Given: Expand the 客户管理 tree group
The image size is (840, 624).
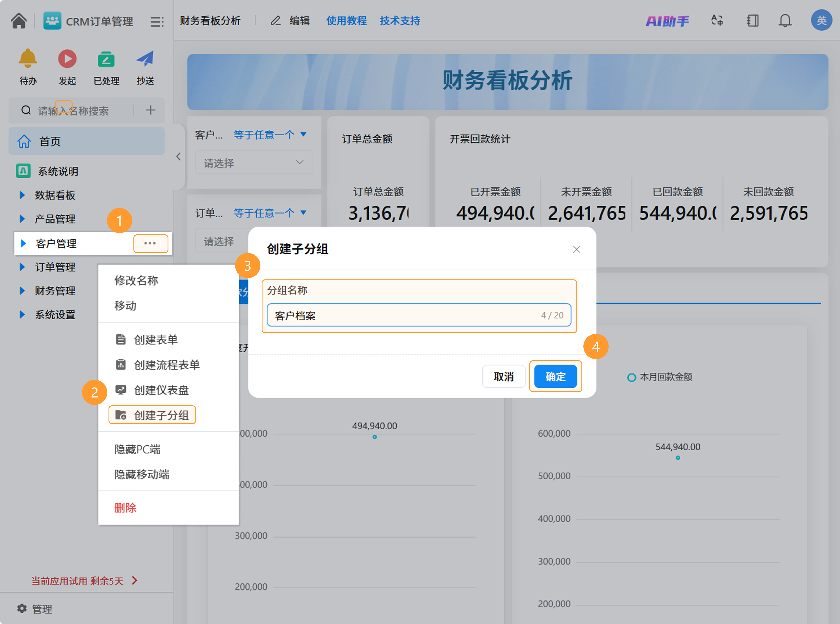Looking at the screenshot, I should tap(23, 243).
